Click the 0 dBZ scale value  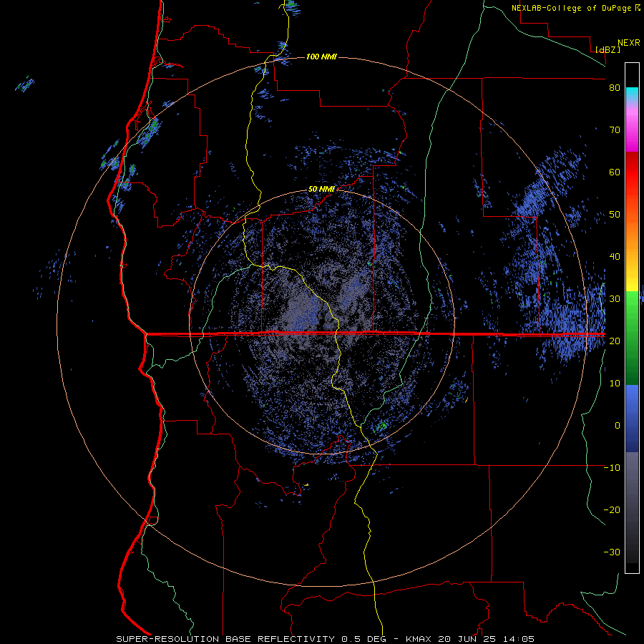pyautogui.click(x=618, y=426)
